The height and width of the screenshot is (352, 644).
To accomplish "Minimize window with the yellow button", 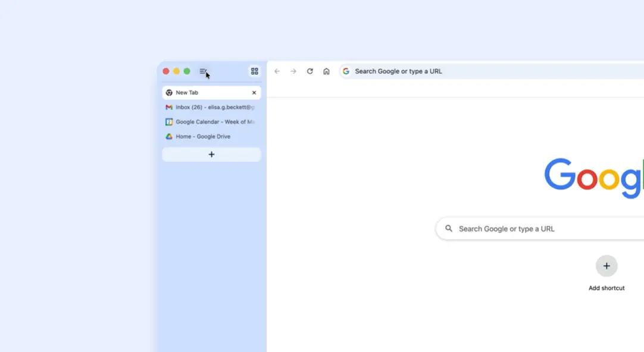I will click(x=176, y=71).
